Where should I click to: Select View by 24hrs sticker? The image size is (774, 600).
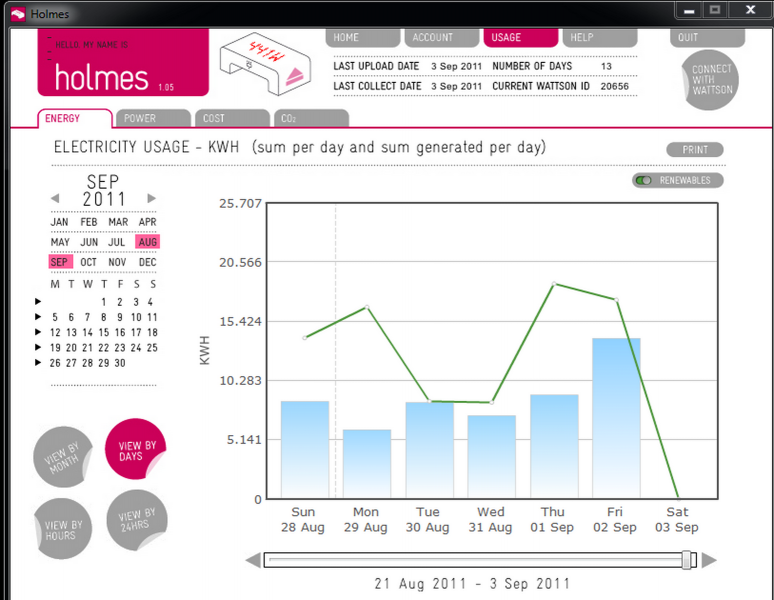137,520
